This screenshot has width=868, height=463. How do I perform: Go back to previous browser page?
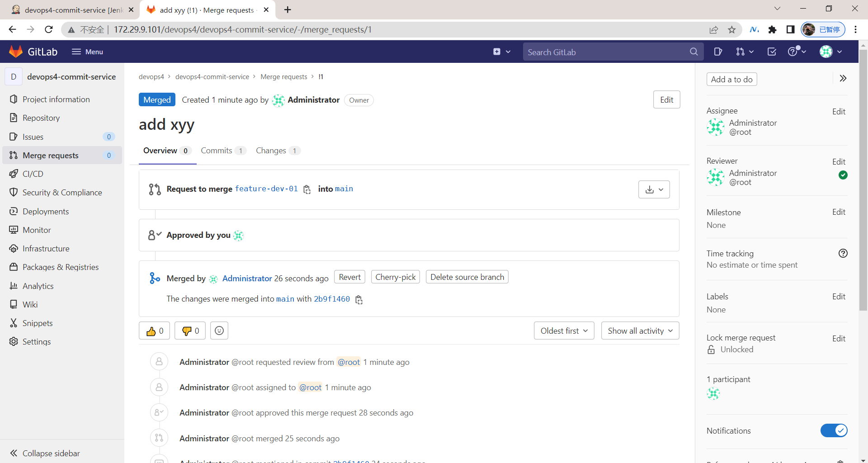[x=13, y=29]
